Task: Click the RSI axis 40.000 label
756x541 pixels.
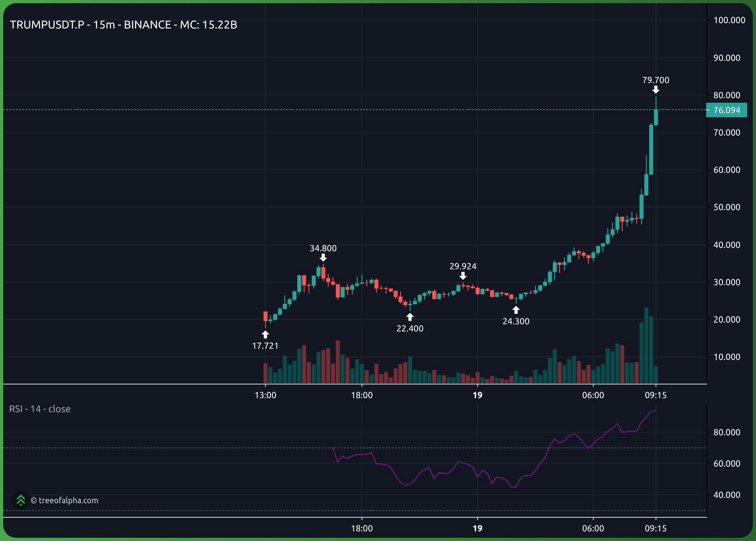Action: [x=727, y=495]
